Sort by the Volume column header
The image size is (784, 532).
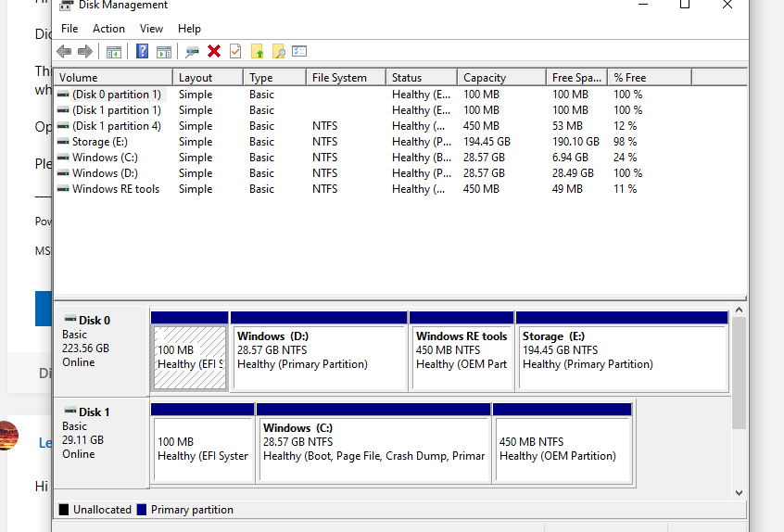tap(113, 78)
